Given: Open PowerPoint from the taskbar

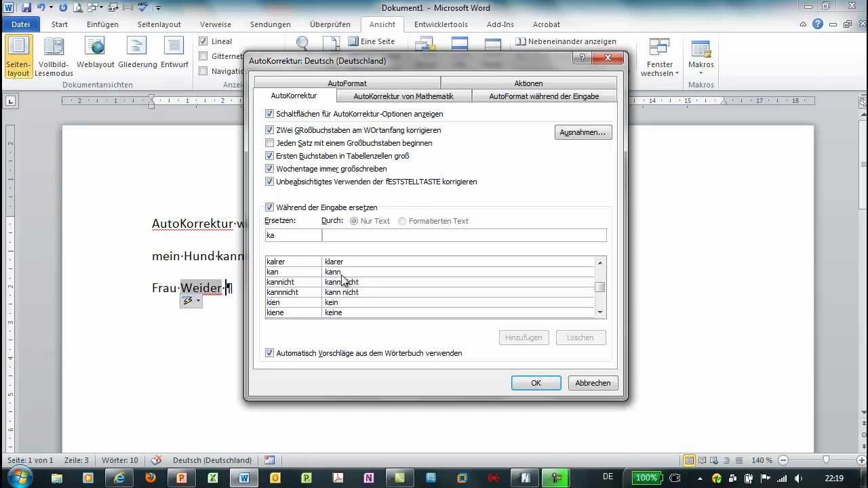Looking at the screenshot, I should [182, 478].
